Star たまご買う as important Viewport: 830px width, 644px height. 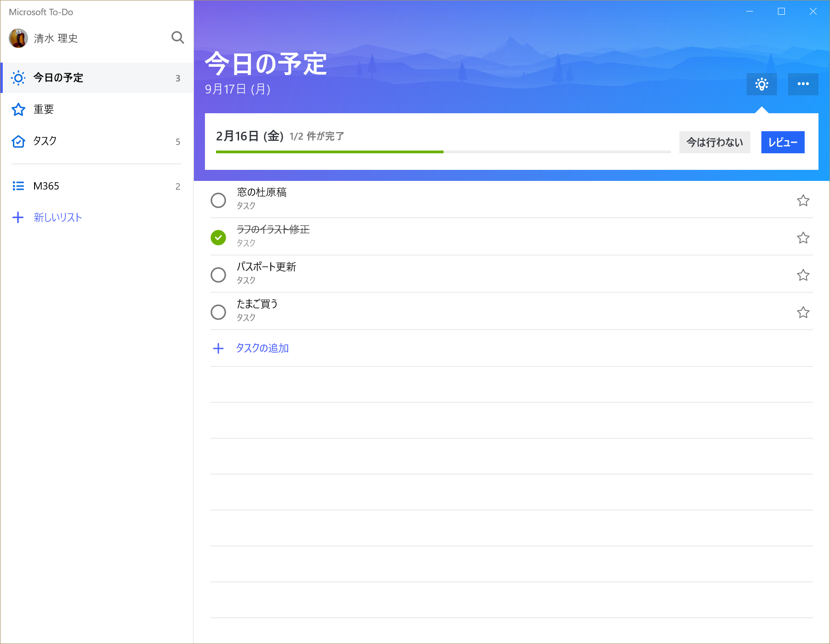[x=803, y=312]
